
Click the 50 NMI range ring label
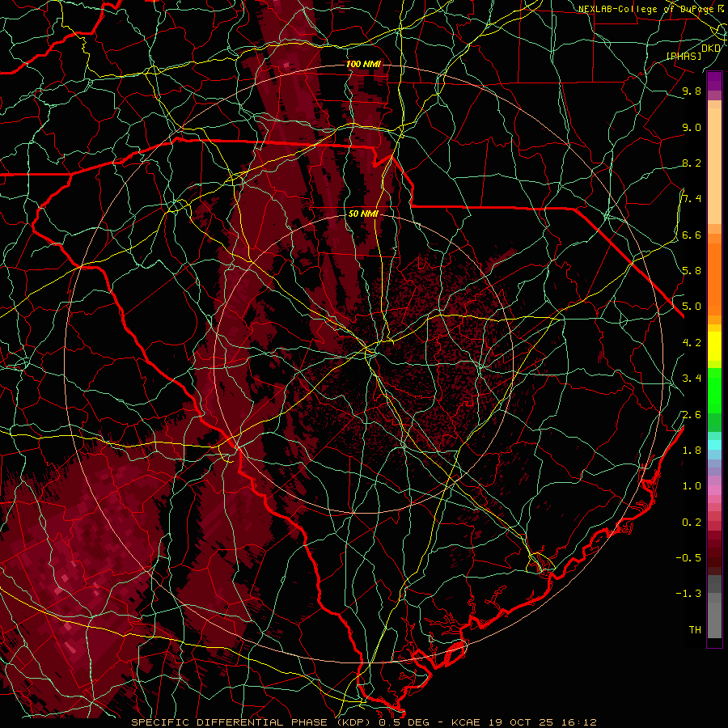coord(363,214)
